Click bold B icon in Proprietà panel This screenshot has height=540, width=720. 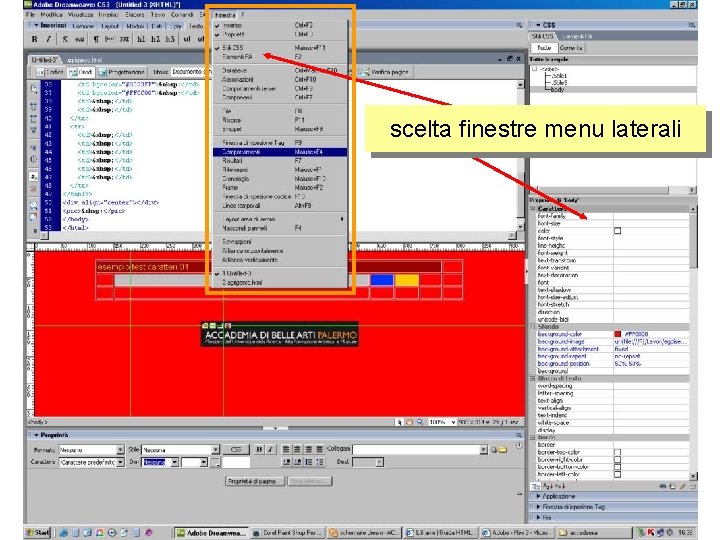point(259,450)
